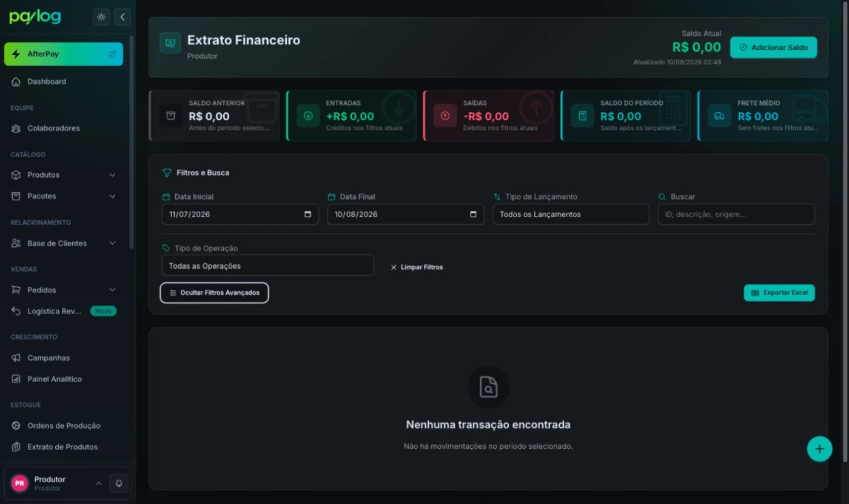Image resolution: width=849 pixels, height=504 pixels.
Task: Click the PR user avatar
Action: [x=19, y=483]
